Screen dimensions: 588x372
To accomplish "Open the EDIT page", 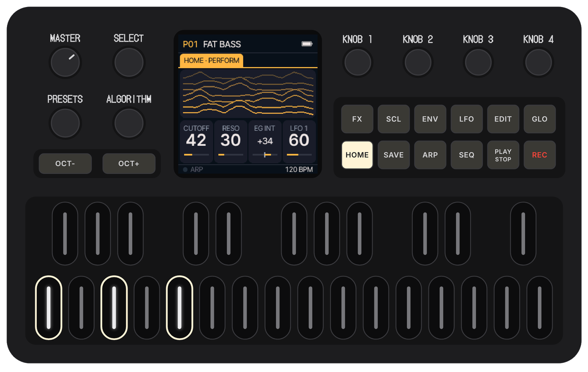I will 503,119.
